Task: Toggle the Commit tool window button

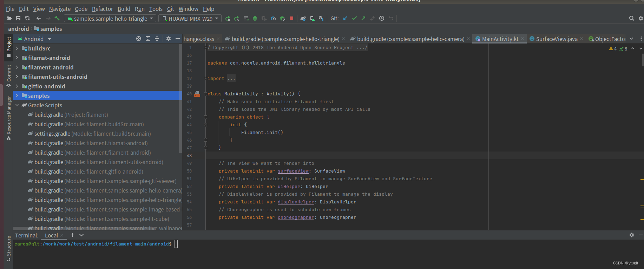Action: click(9, 76)
